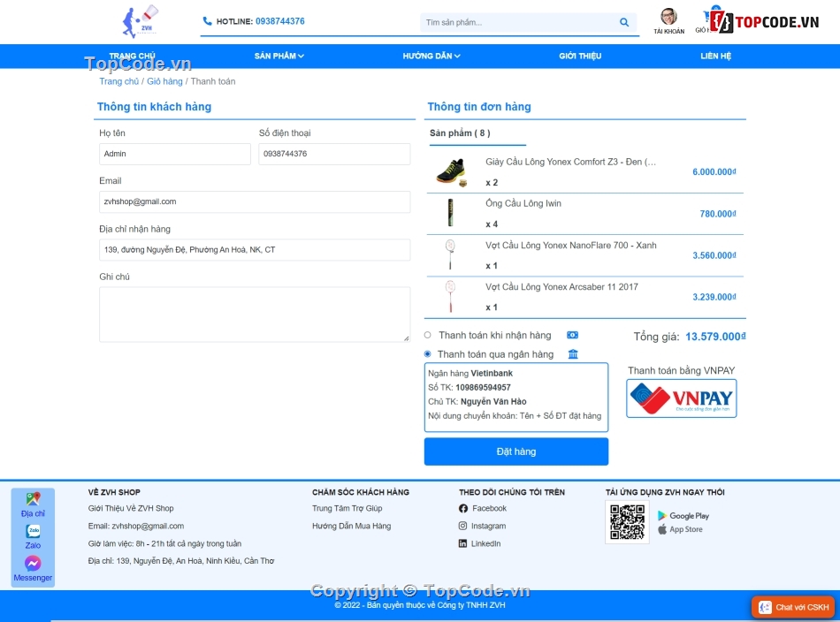
Task: Expand the Hướng dẫn menu dropdown
Action: point(431,56)
